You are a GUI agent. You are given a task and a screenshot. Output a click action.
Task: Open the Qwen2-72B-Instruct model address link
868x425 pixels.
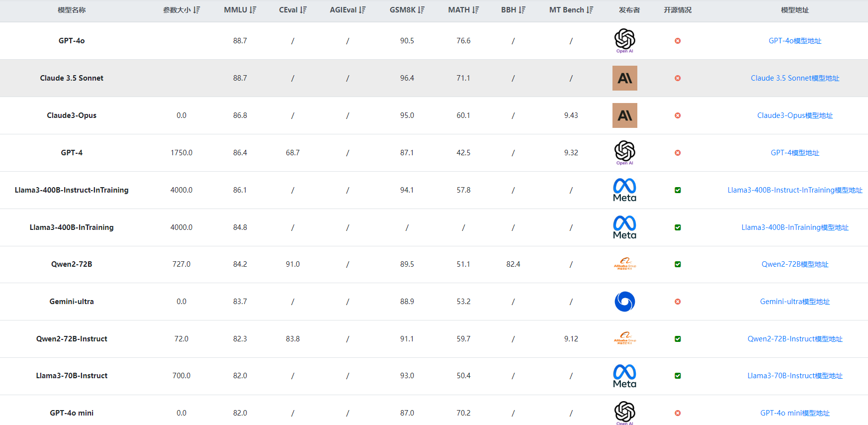[x=794, y=339]
